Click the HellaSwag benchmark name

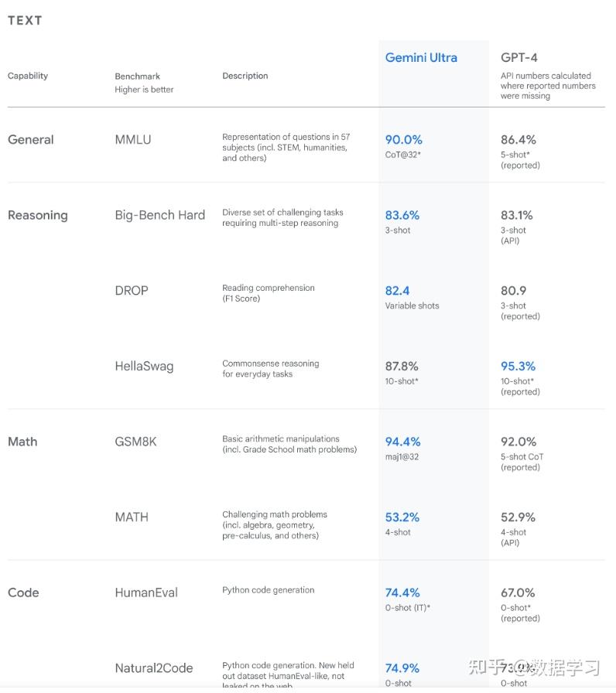[145, 367]
